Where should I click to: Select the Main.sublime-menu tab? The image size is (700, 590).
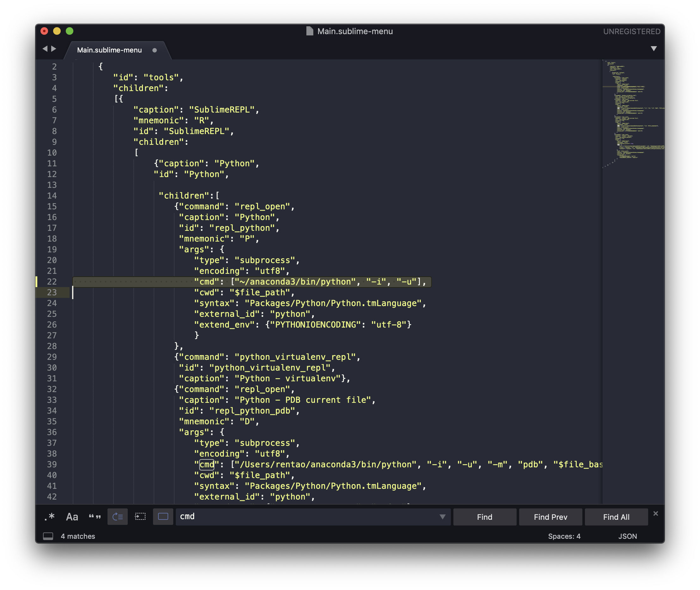[109, 50]
